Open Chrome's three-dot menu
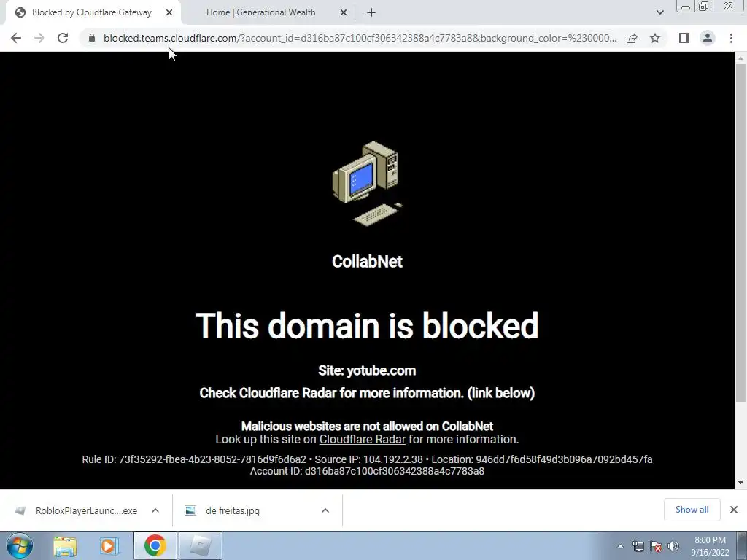The image size is (747, 560). click(x=731, y=38)
